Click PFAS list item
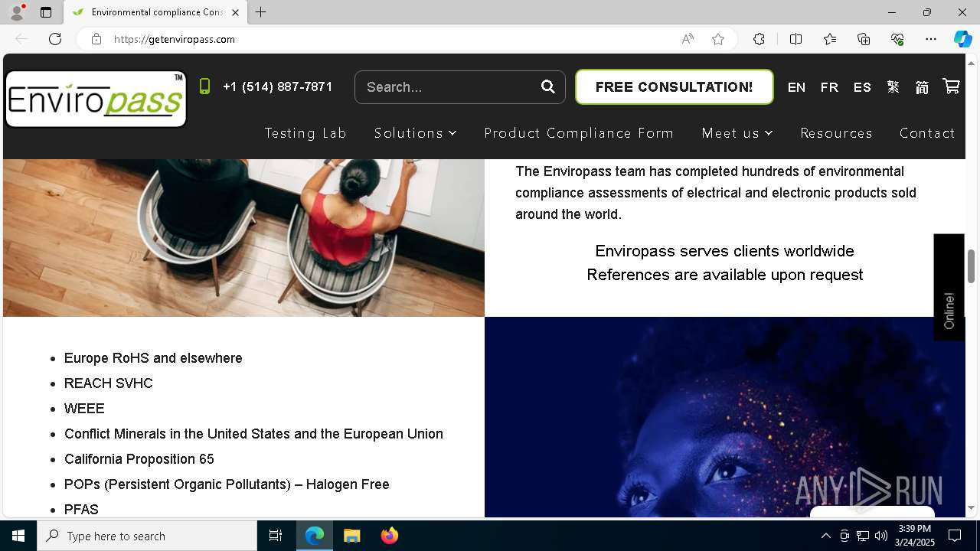The height and width of the screenshot is (551, 980). tap(81, 510)
